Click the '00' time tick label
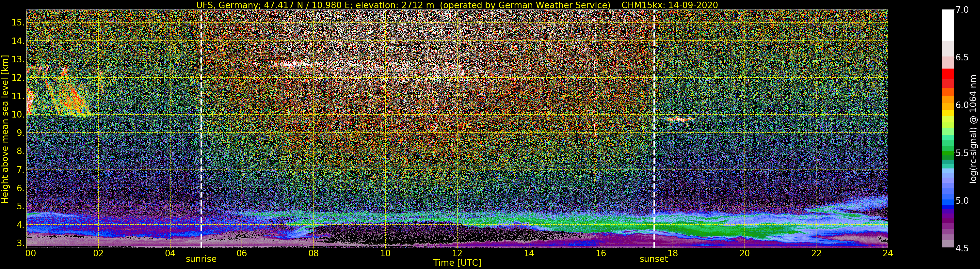This screenshot has height=269, width=980. (30, 253)
